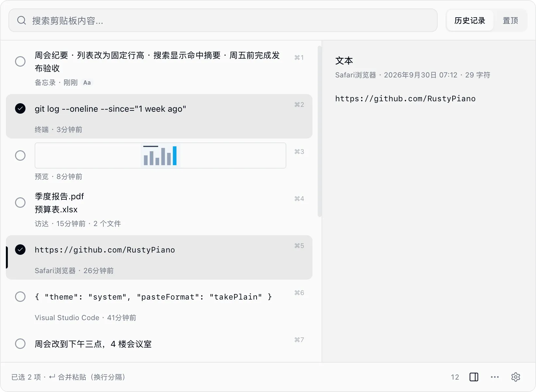The image size is (536, 392).
Task: Click the 访达 · 15分钟前 · 2 个文件 line
Action: [x=78, y=224]
